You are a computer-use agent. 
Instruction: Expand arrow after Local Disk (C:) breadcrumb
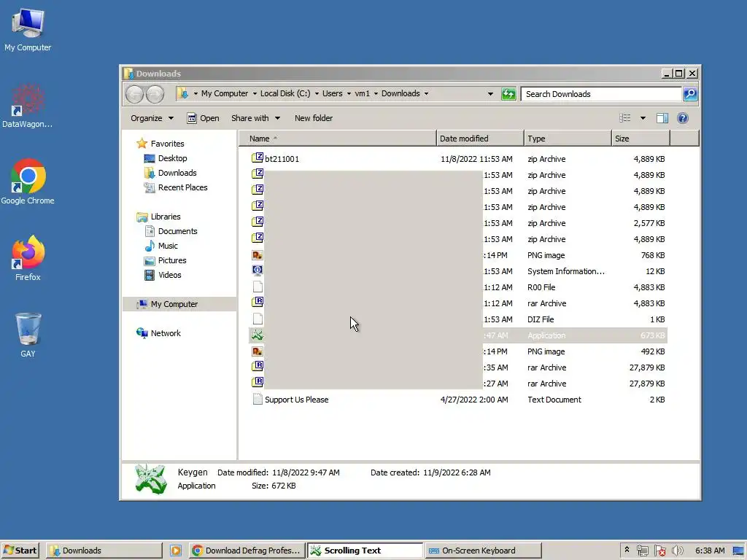(317, 94)
